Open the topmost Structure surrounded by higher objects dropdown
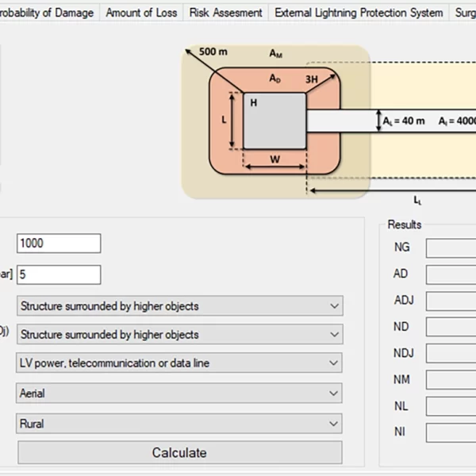The image size is (476, 476). (x=179, y=306)
